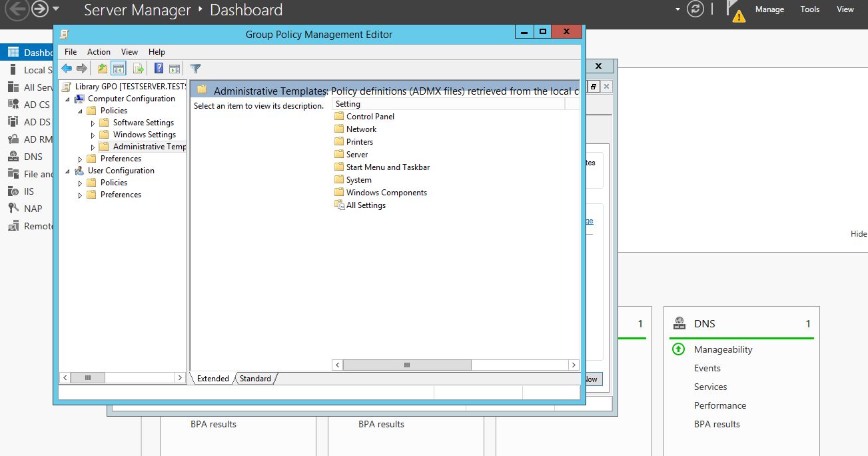Click left scroll arrow of tree pane scrollbar
868x456 pixels.
point(65,377)
